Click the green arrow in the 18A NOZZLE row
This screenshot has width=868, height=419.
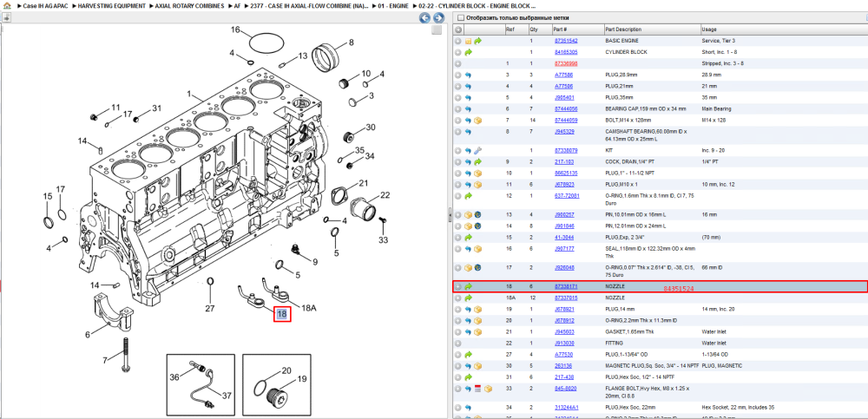[x=469, y=298]
